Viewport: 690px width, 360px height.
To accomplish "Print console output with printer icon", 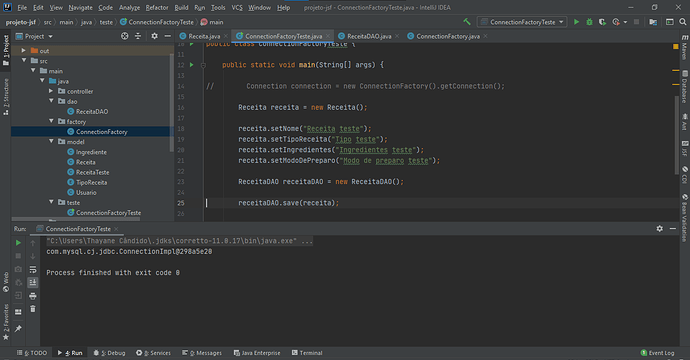I will tap(33, 296).
